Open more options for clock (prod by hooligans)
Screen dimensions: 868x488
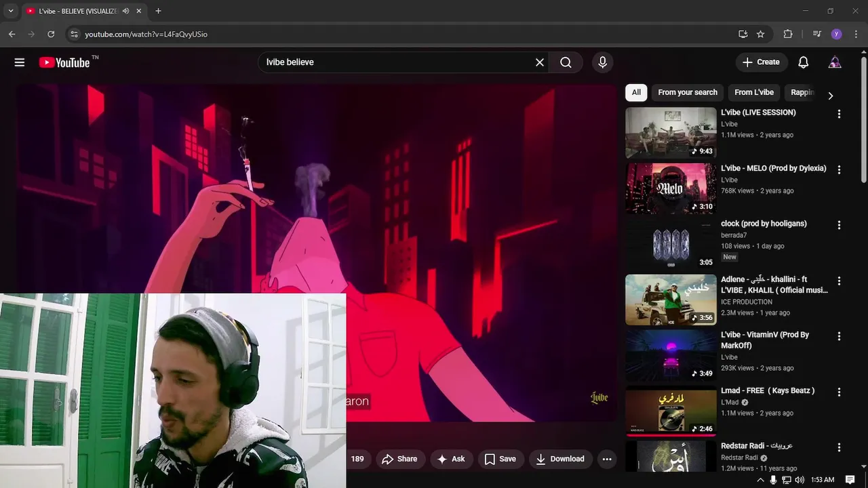(839, 225)
